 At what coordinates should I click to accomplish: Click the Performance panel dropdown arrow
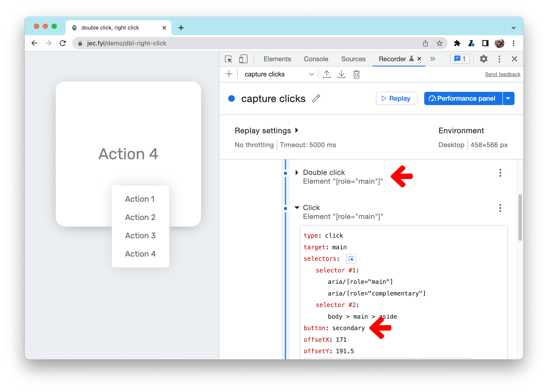(x=509, y=98)
